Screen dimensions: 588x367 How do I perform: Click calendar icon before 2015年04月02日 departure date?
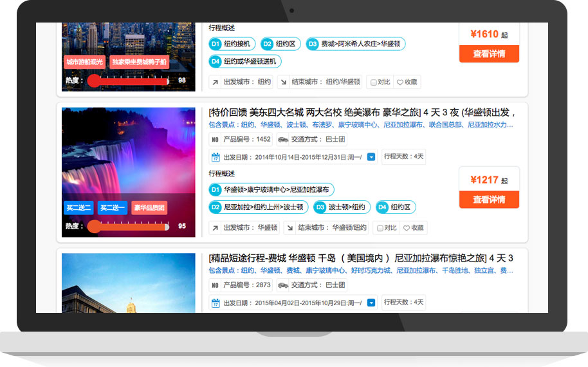point(216,303)
